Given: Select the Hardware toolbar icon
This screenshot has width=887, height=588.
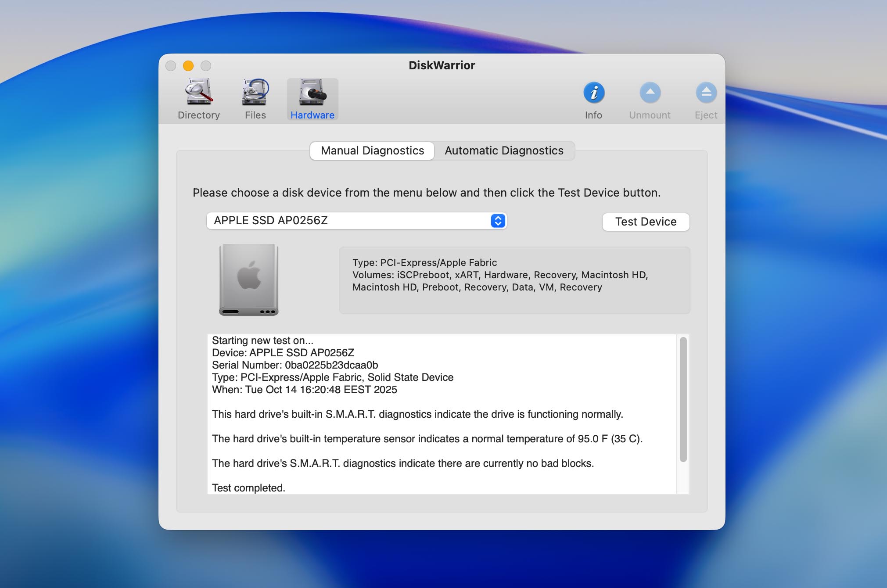Looking at the screenshot, I should pos(312,92).
